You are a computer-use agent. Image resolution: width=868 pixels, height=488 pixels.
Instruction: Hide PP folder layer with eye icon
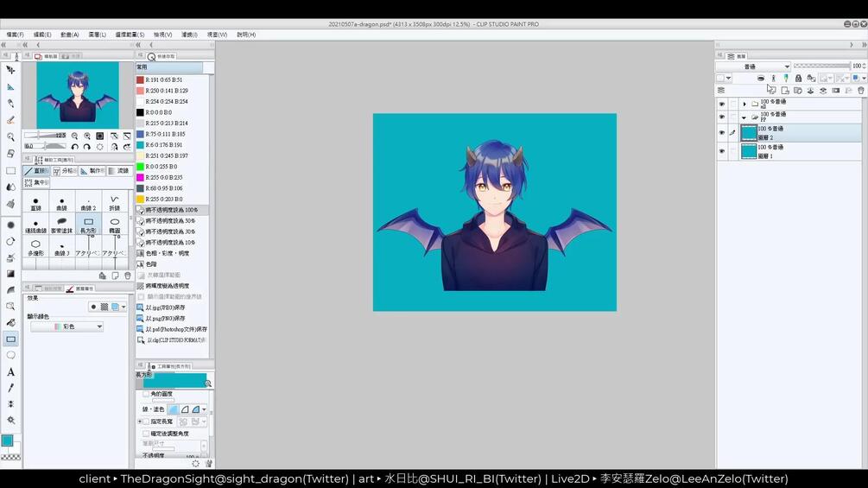pyautogui.click(x=721, y=117)
